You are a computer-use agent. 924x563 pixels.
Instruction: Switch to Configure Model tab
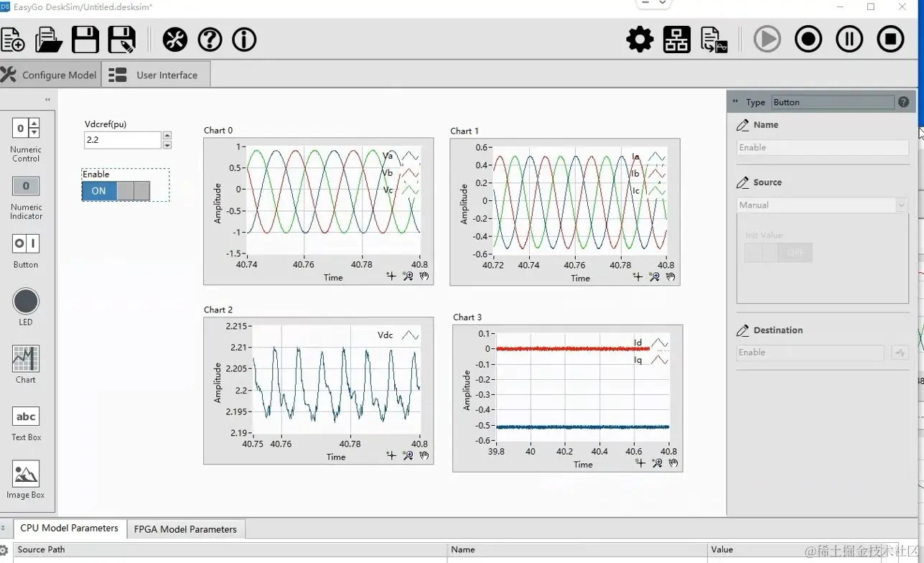tap(50, 75)
